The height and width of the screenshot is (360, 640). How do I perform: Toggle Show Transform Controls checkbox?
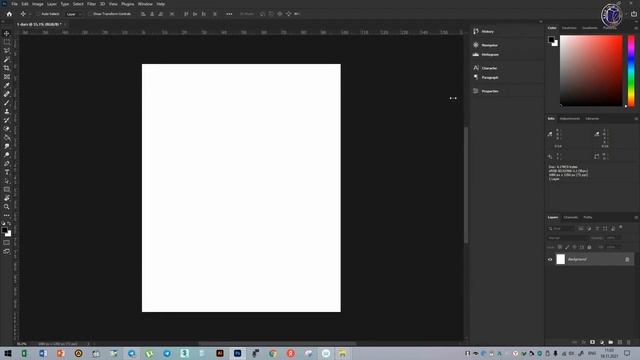(x=90, y=14)
